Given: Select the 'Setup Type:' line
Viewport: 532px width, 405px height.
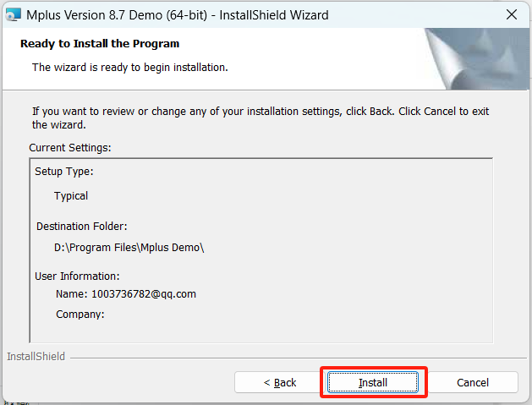Looking at the screenshot, I should point(63,171).
